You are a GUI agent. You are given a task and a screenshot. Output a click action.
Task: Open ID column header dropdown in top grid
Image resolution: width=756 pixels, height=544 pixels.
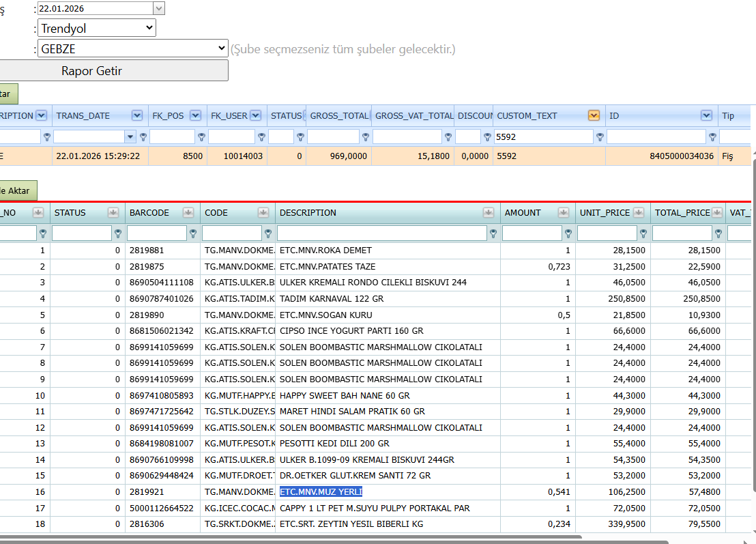click(706, 115)
